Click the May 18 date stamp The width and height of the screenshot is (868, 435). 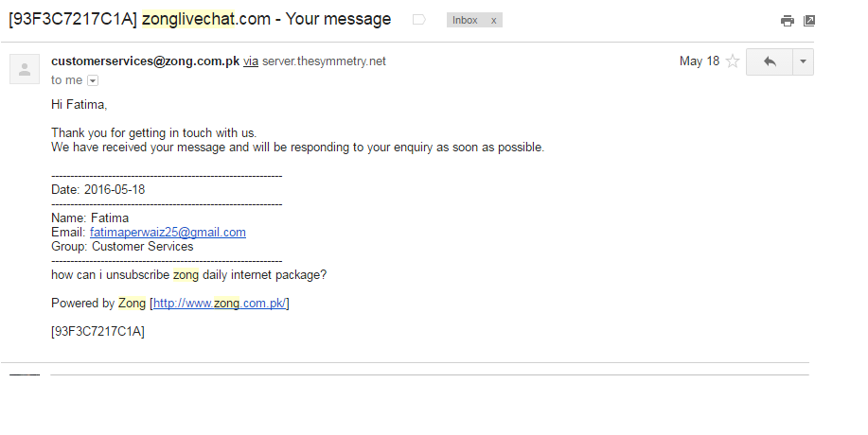[x=699, y=61]
